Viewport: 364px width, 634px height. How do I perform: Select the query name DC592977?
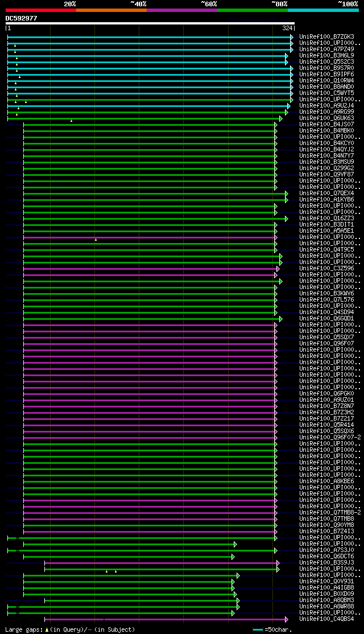(22, 18)
